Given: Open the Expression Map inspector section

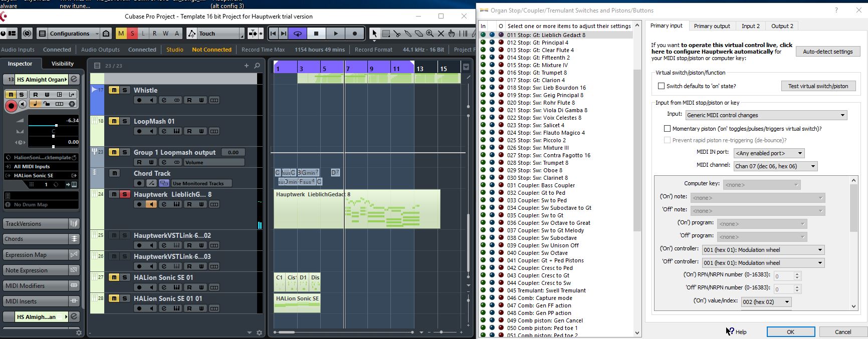Looking at the screenshot, I should (41, 255).
